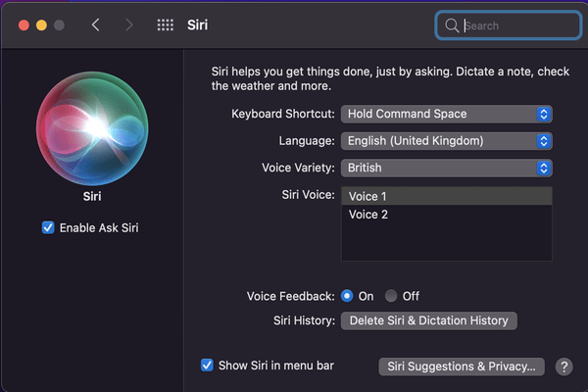Click the magnifying glass search icon

pos(452,25)
